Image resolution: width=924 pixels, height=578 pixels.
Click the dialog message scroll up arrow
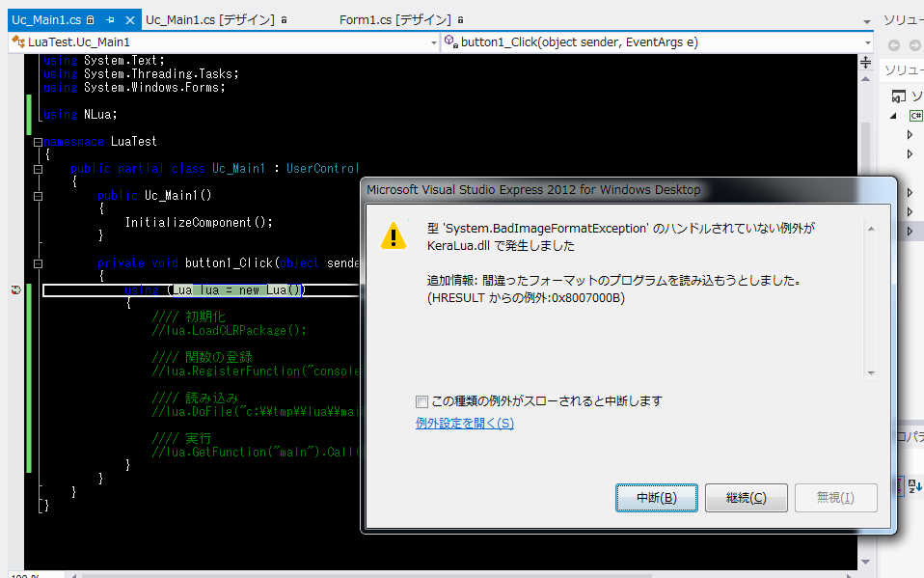[x=871, y=229]
